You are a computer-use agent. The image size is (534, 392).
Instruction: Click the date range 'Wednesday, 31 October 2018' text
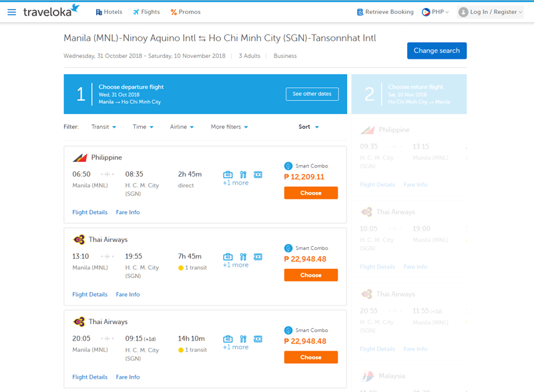tap(103, 56)
